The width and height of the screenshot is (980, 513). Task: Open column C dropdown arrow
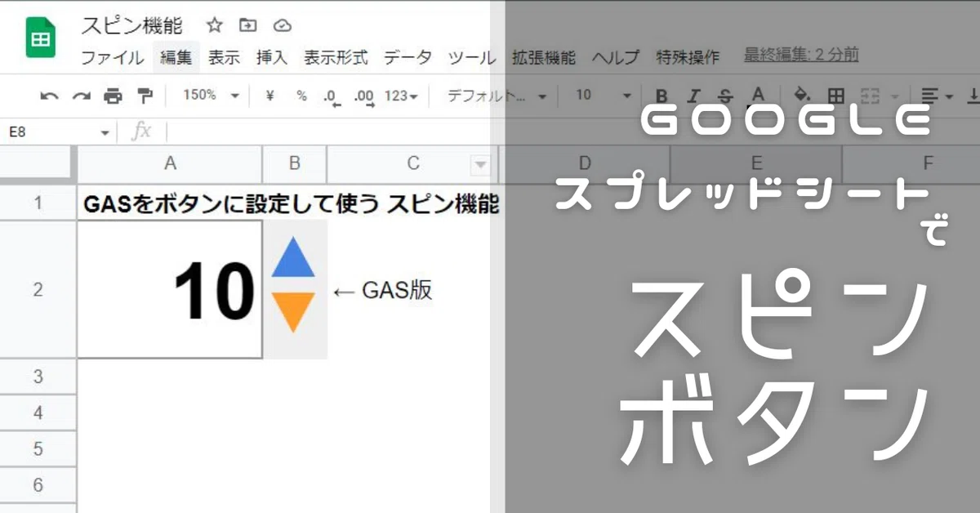(x=480, y=165)
